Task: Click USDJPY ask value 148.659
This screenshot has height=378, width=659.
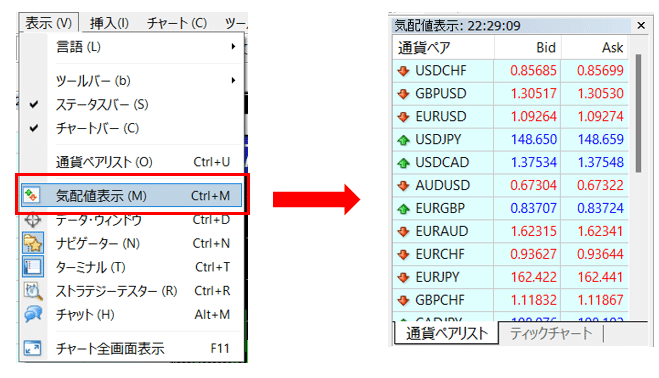Action: [x=601, y=140]
